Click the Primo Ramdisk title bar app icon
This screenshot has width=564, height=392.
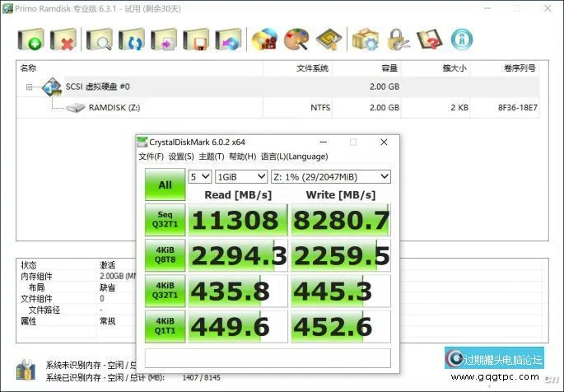click(7, 8)
